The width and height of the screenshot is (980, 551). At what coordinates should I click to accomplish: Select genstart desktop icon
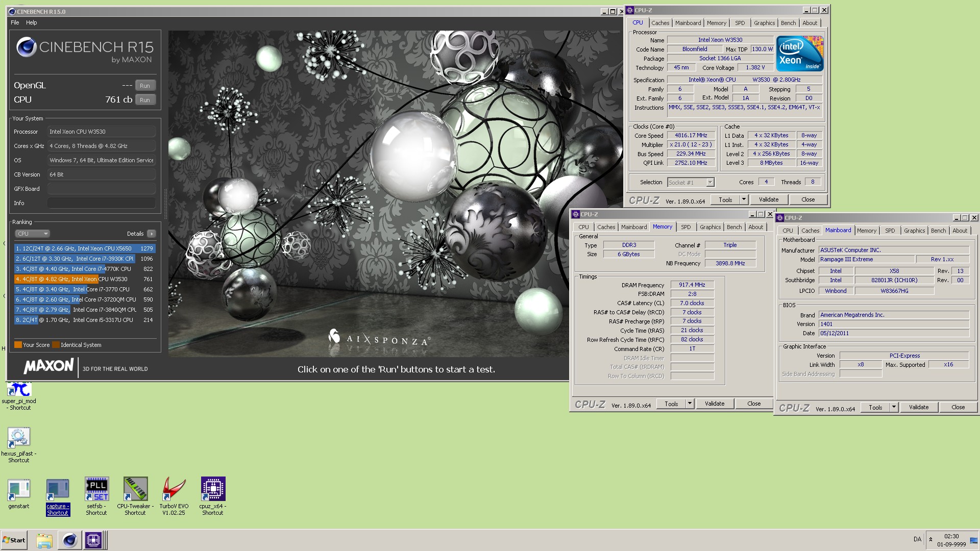click(19, 494)
